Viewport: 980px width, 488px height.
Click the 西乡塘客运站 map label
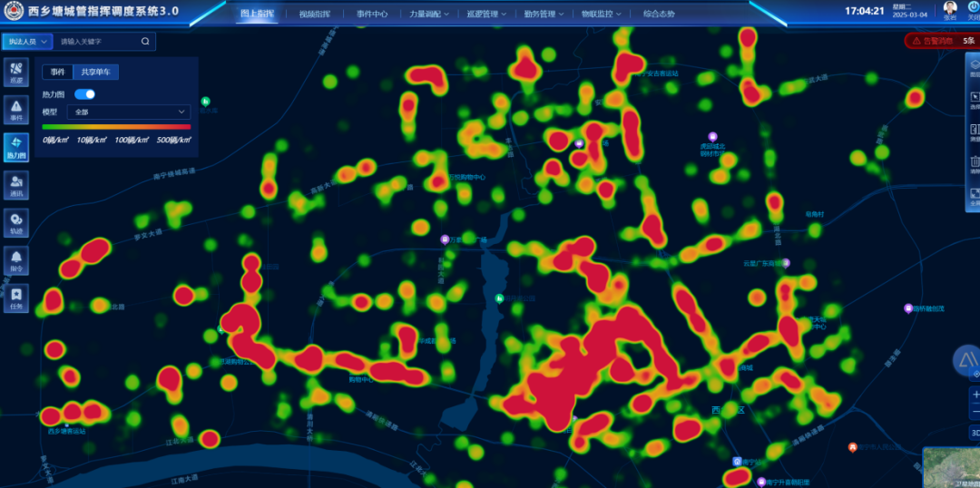click(x=66, y=431)
